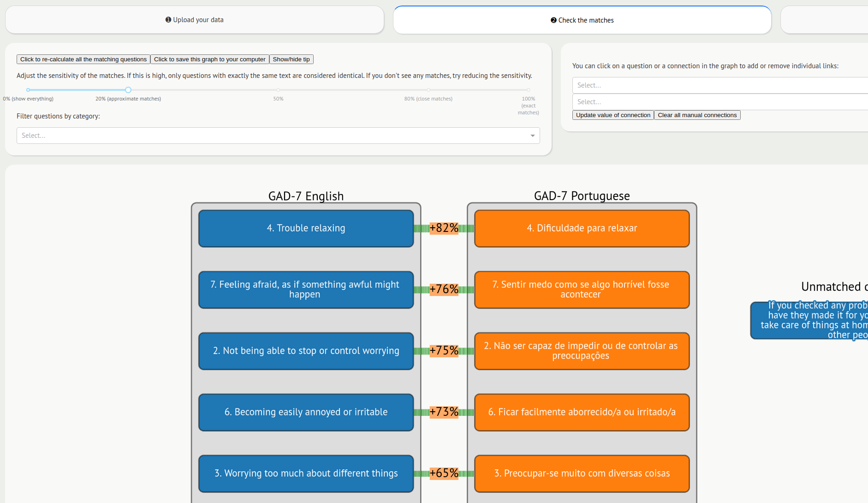The width and height of the screenshot is (868, 503).
Task: Select '3. Worrying too much' question
Action: [x=306, y=474]
